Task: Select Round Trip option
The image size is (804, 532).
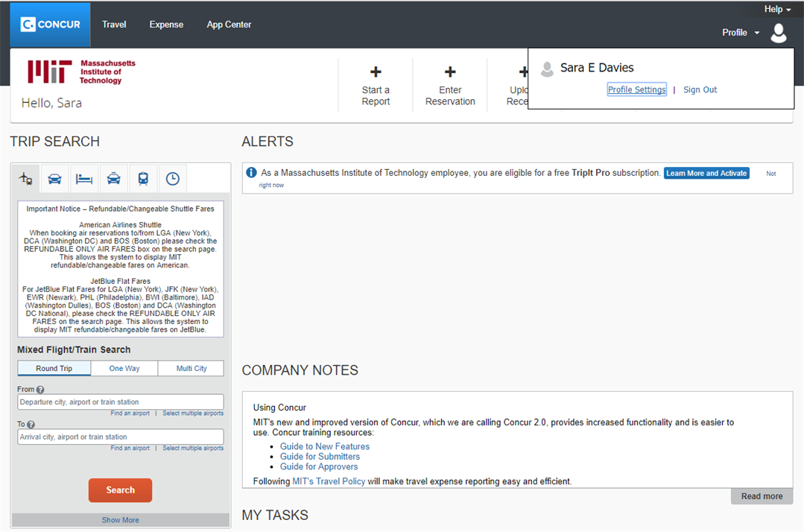Action: point(54,368)
